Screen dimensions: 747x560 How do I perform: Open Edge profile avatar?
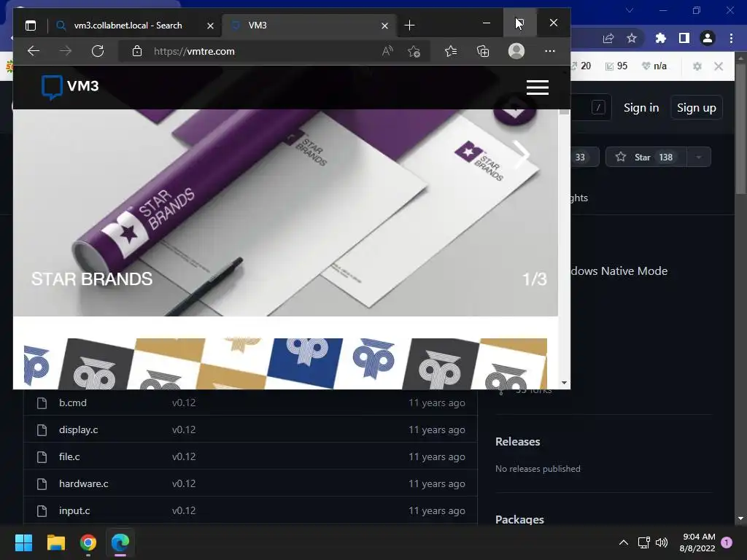(516, 51)
